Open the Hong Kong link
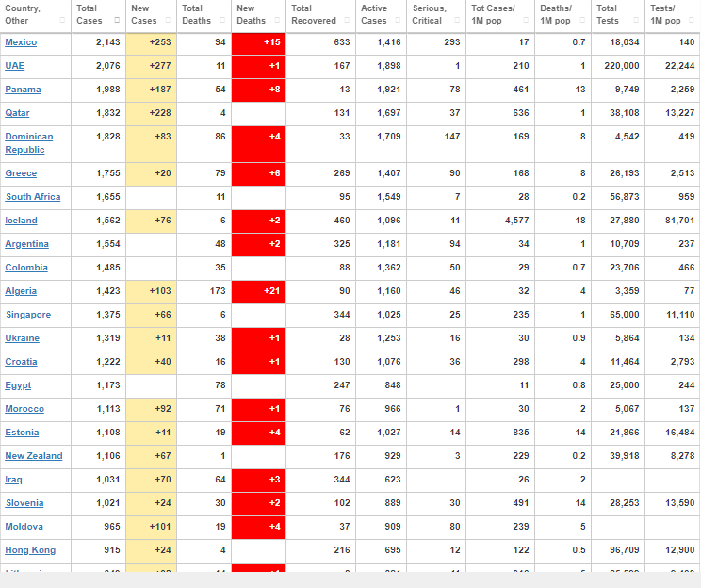 (x=30, y=550)
